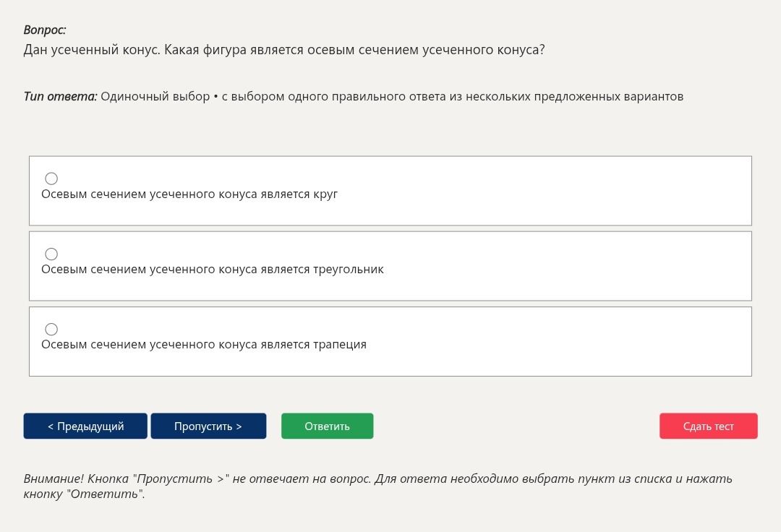Click the 'Внимание!' note at the bottom
Viewport: 781px width, 532px height.
tap(377, 486)
